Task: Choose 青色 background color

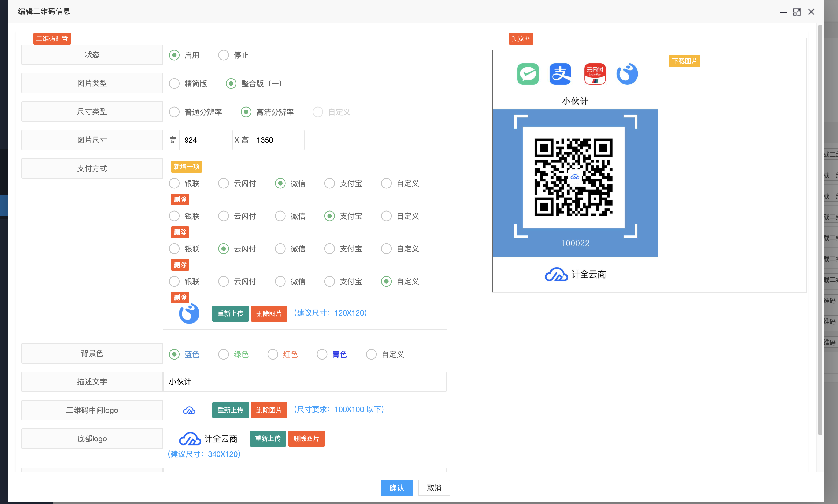Action: click(x=322, y=355)
